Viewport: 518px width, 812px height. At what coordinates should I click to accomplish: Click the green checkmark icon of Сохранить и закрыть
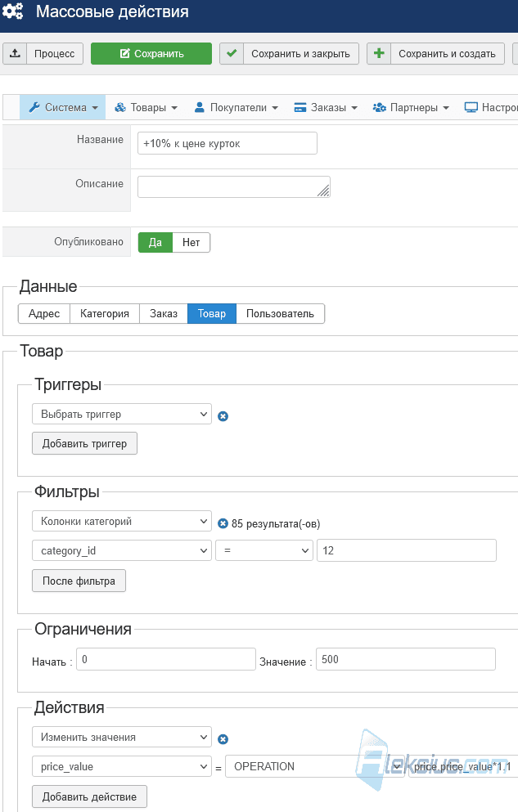pyautogui.click(x=232, y=53)
